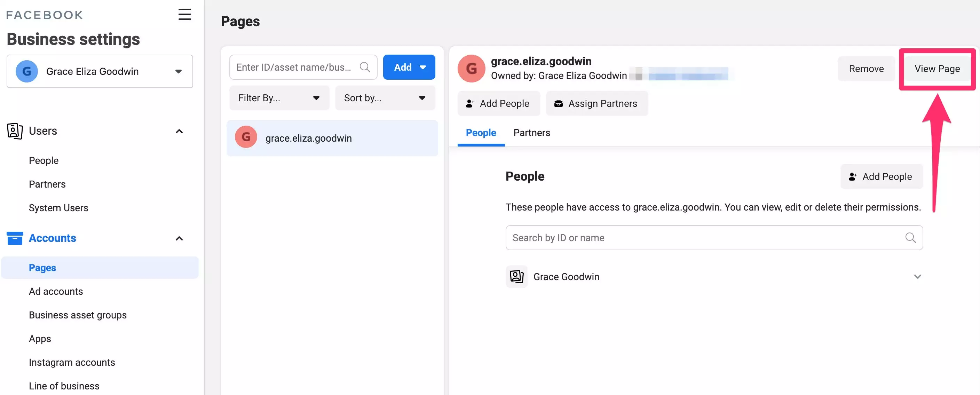Click blue G business avatar icon
Viewport: 980px width, 395px height.
pos(27,72)
